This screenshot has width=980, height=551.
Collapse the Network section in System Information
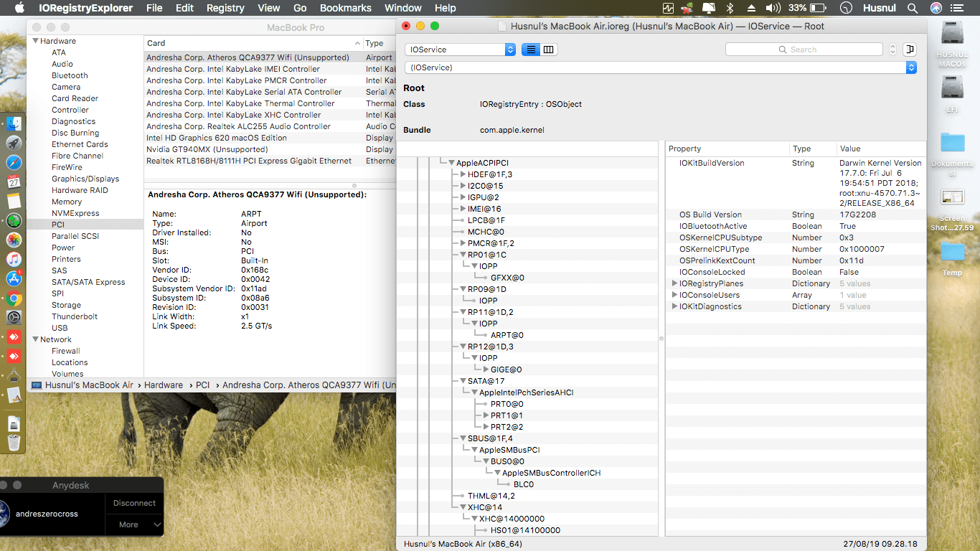click(x=36, y=339)
